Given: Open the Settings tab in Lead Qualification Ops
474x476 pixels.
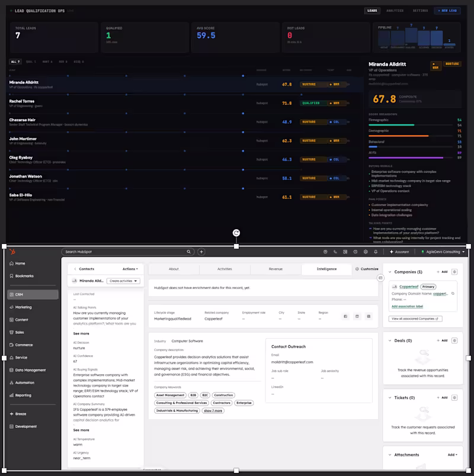Looking at the screenshot, I should [420, 11].
